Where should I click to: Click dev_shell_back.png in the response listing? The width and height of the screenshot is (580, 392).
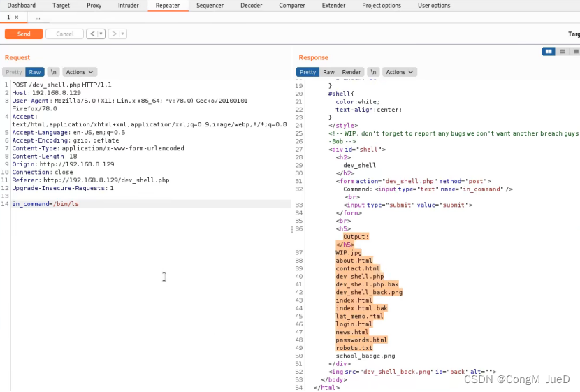(x=369, y=292)
